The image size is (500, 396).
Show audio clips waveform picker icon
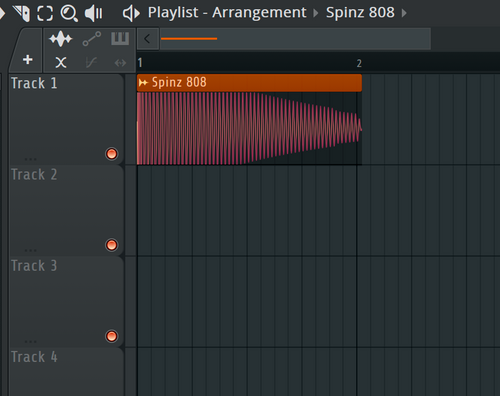point(61,39)
